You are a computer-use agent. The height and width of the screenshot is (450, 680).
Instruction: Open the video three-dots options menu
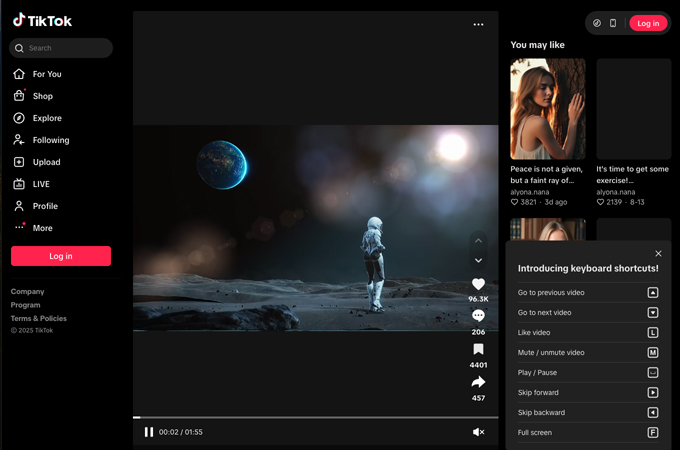pos(478,24)
